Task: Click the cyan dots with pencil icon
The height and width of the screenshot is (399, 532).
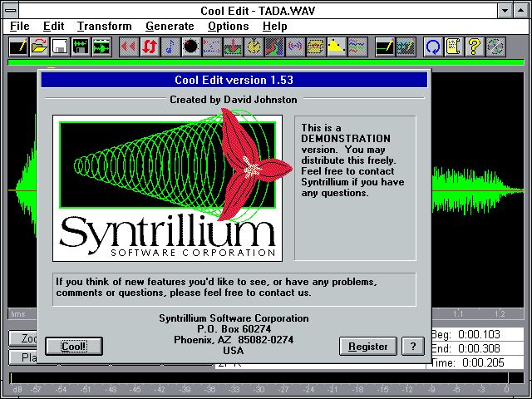Action: 406,47
